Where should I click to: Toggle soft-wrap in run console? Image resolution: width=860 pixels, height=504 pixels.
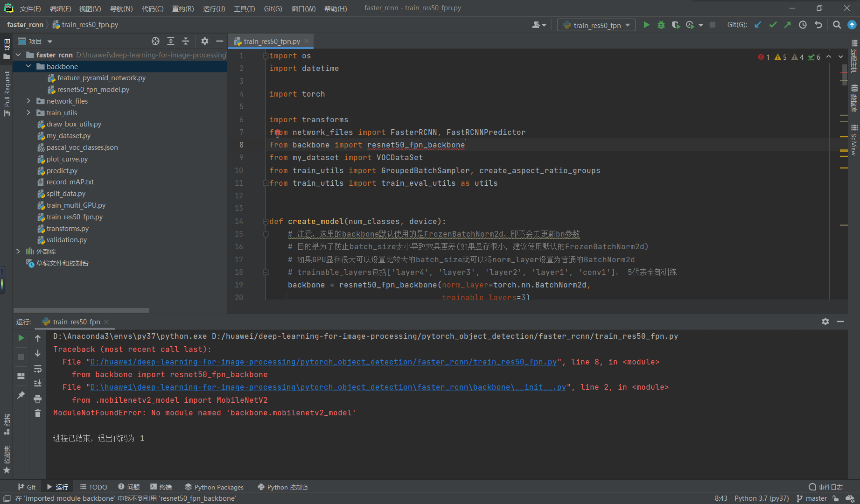click(38, 369)
